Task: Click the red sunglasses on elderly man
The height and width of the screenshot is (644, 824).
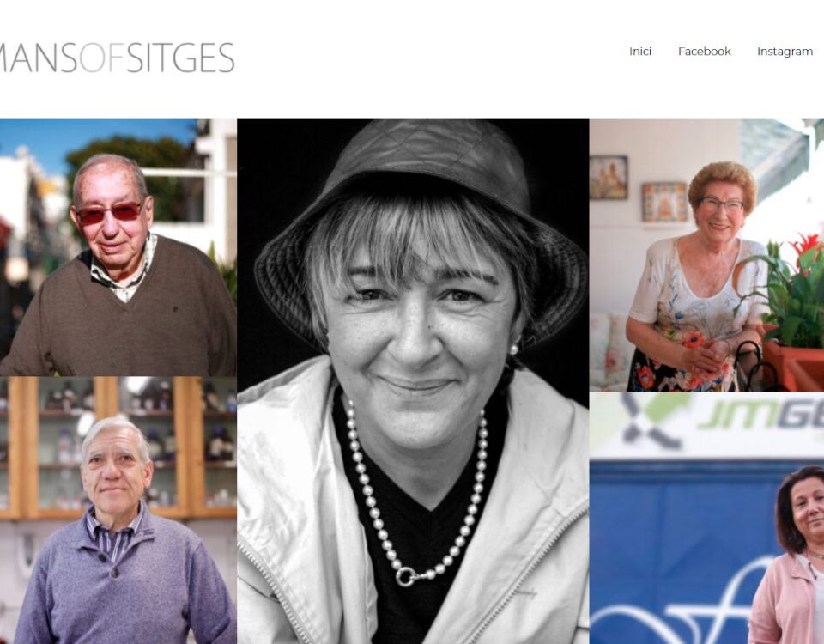Action: click(x=110, y=212)
